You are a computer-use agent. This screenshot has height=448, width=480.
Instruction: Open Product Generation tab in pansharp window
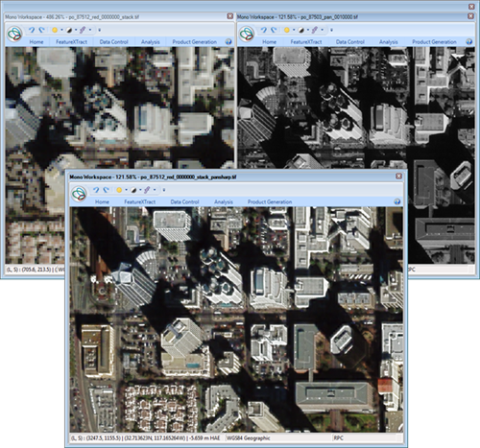pos(270,201)
